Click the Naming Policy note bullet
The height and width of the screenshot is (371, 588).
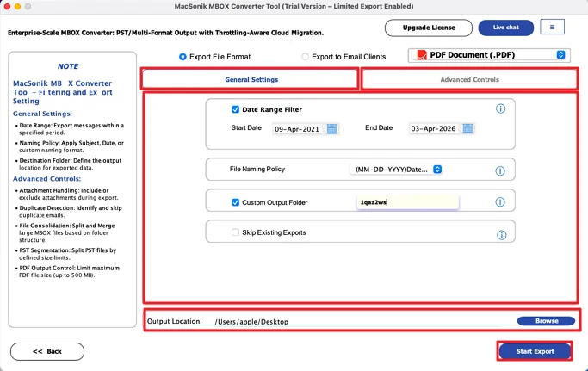pyautogui.click(x=71, y=146)
